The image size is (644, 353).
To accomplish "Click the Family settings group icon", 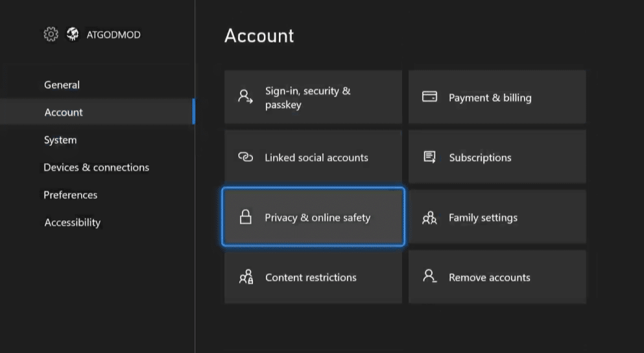I will tap(429, 217).
